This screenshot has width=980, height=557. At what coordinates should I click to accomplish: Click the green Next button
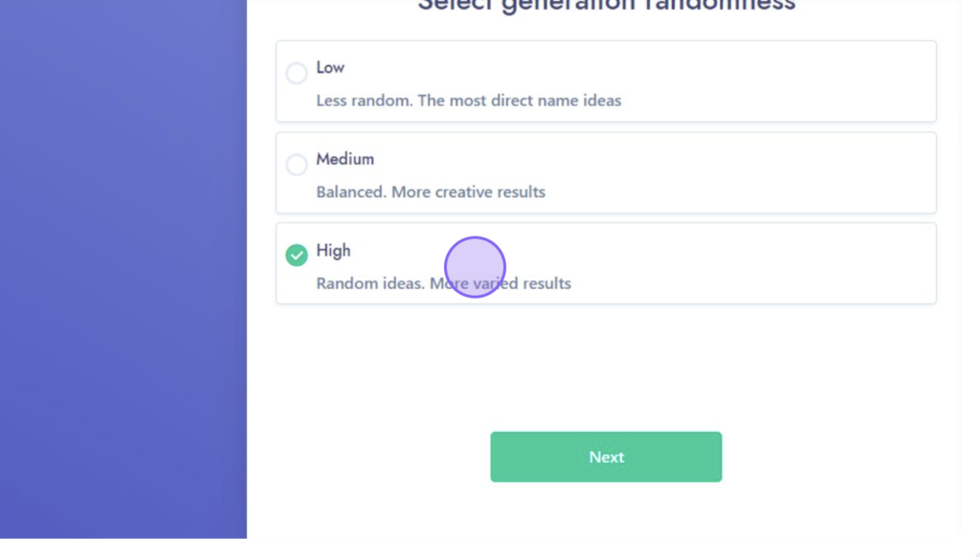(606, 457)
